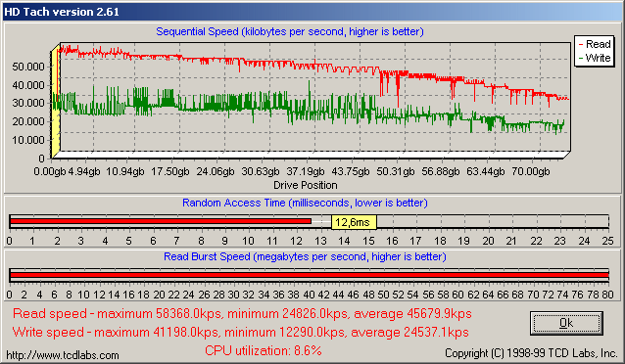625x364 pixels.
Task: Click the 12,6ms access time label
Action: [x=354, y=222]
